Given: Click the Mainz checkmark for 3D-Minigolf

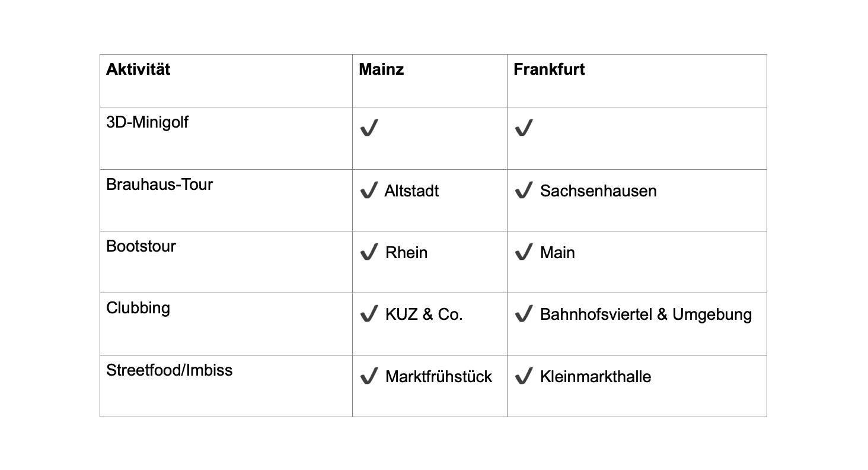Looking at the screenshot, I should click(369, 128).
